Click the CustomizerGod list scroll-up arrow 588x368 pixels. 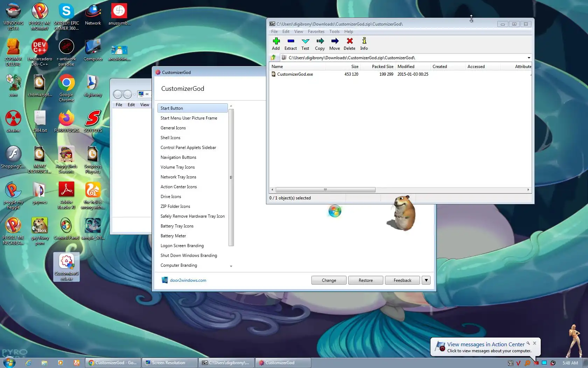(x=231, y=106)
